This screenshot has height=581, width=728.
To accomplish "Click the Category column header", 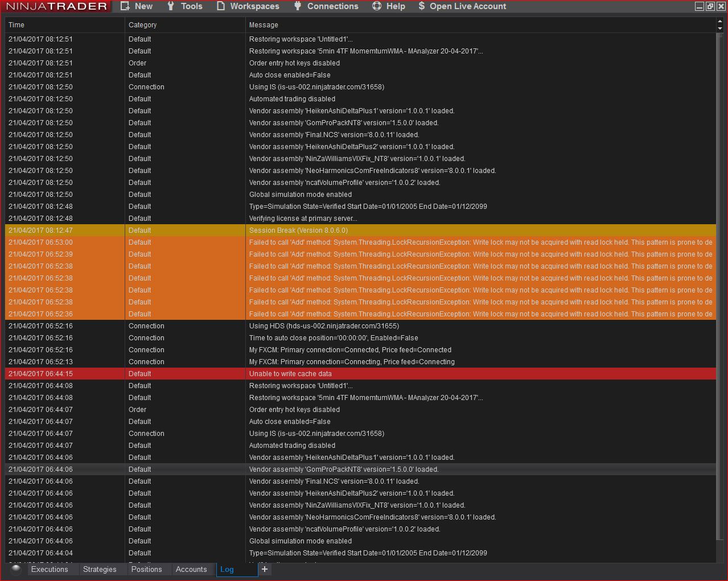I will (186, 25).
